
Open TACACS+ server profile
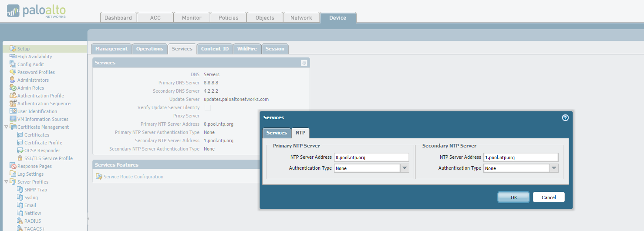35,228
